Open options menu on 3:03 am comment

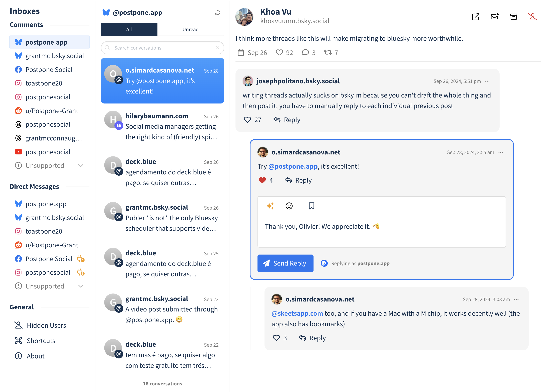516,299
